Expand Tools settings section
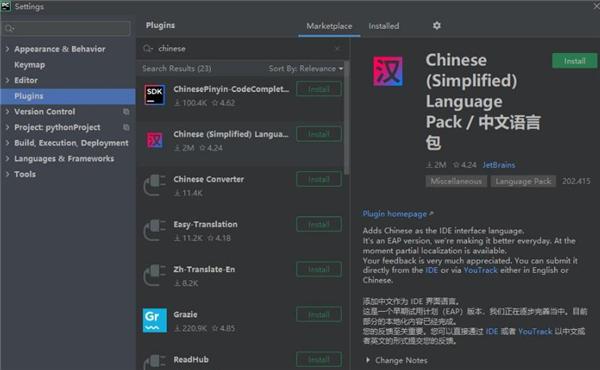Screen dimensions: 600x370 coord(7,174)
